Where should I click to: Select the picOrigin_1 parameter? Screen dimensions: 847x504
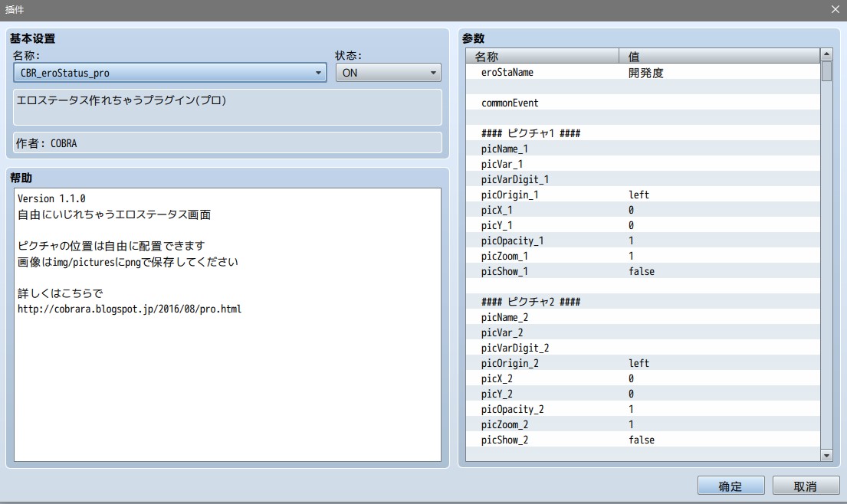[643, 195]
